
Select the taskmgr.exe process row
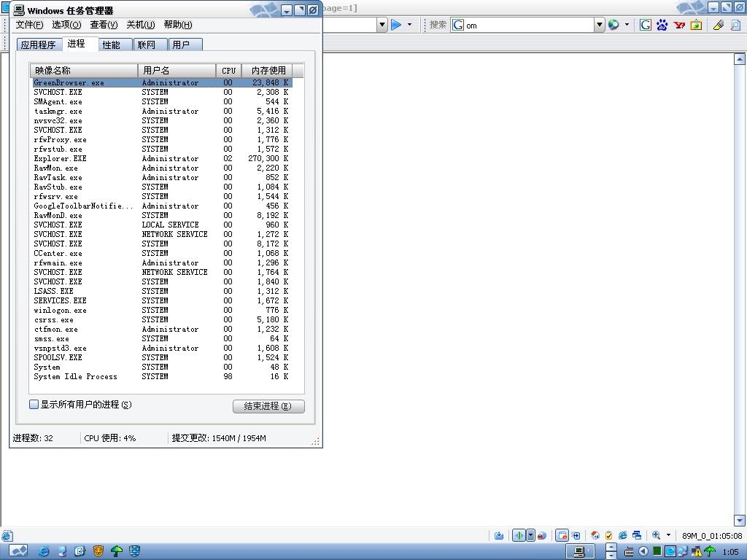click(162, 111)
